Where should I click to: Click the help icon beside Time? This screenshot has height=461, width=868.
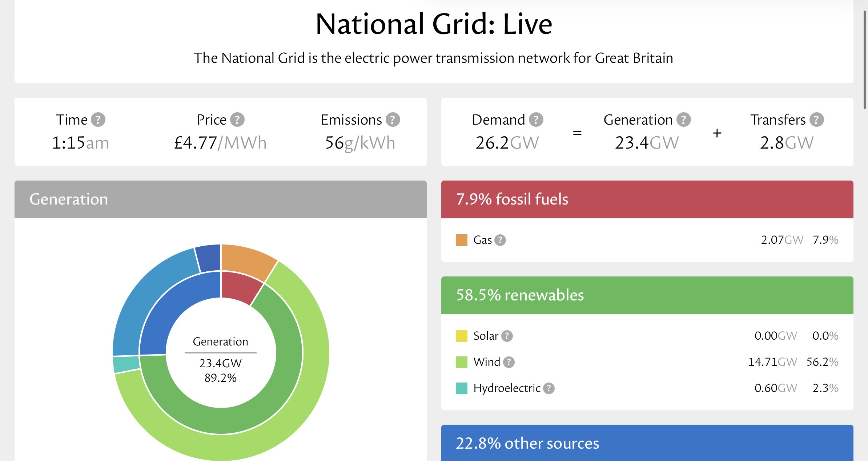pos(98,120)
